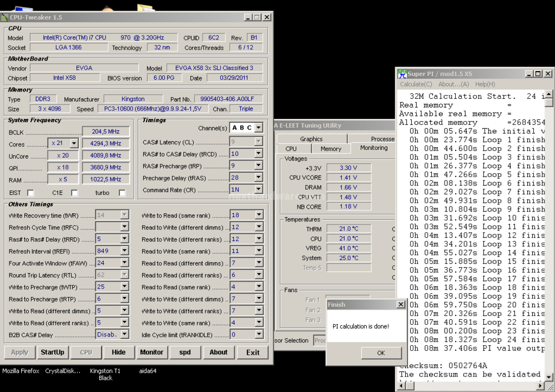Click the BCLK 204,5 MHz field

105,132
